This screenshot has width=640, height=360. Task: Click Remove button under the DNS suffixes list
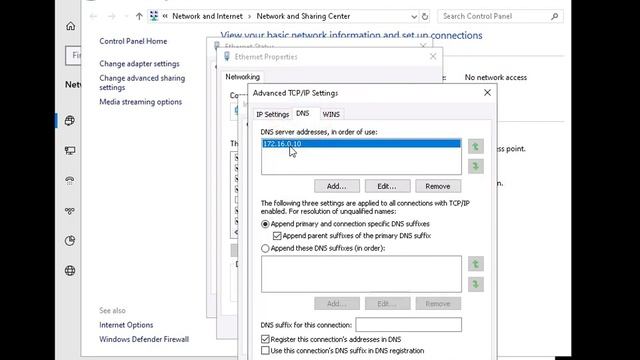pos(438,304)
